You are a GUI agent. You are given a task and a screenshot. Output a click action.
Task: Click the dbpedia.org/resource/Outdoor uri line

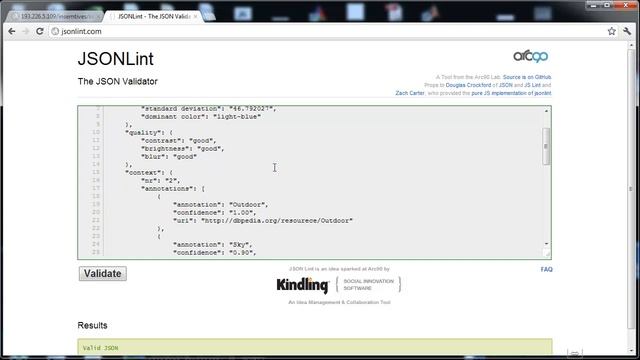point(263,221)
